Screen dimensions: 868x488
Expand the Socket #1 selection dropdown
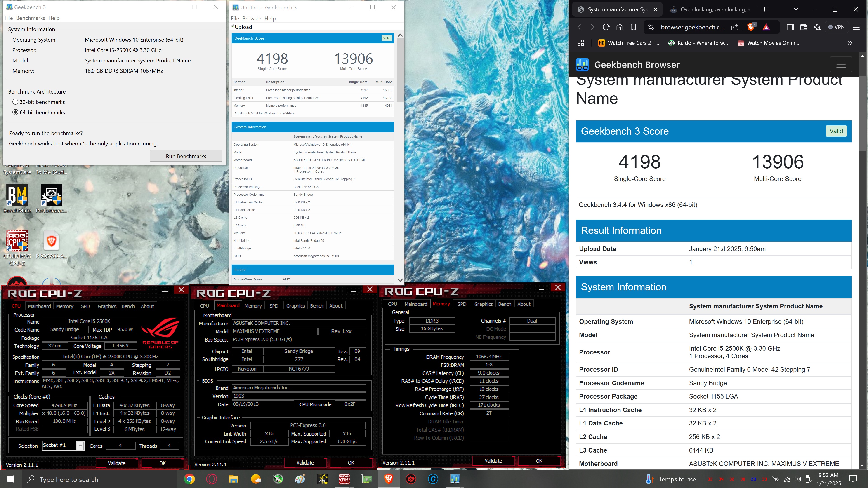point(80,446)
